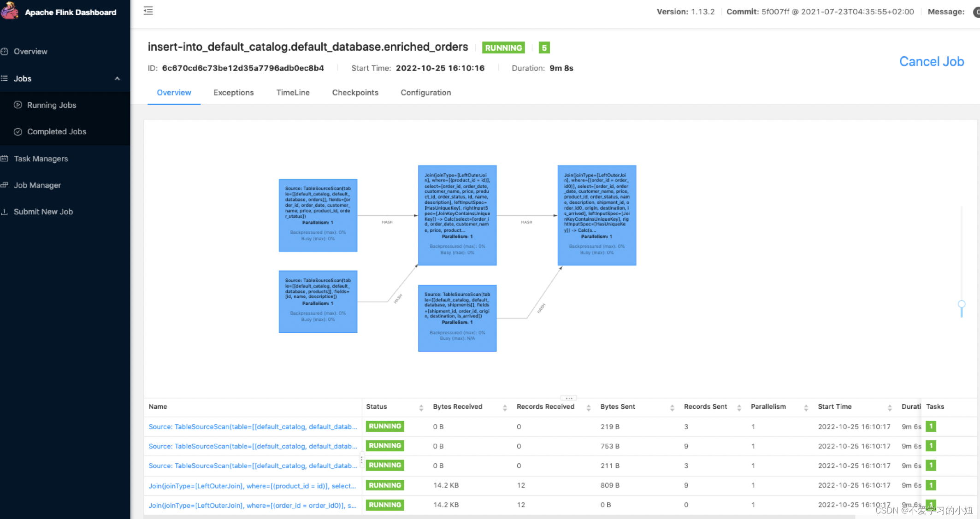Click the green tasks badge in the 809 B row
Image resolution: width=980 pixels, height=519 pixels.
pyautogui.click(x=931, y=485)
